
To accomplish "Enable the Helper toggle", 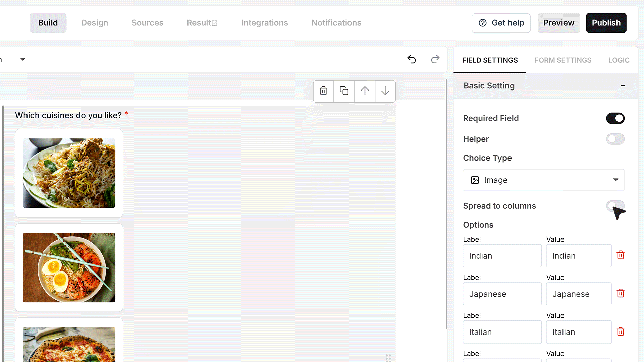I will tap(615, 139).
